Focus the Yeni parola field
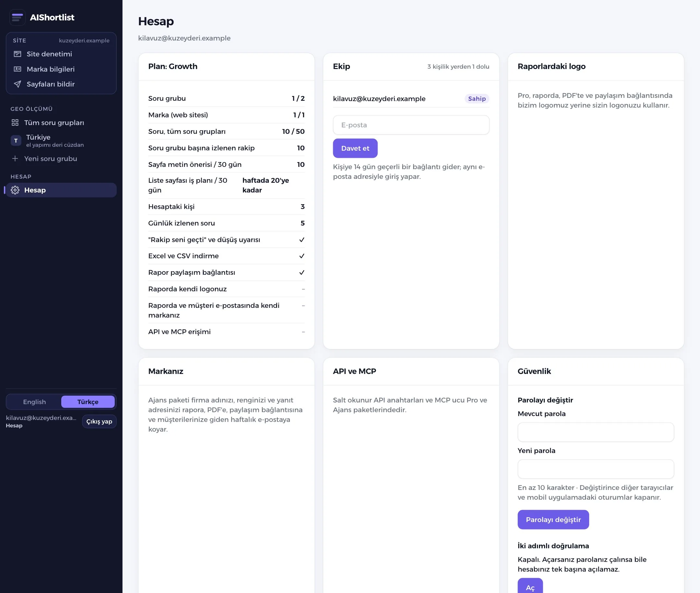Screen dimensions: 700x593 pos(595,469)
